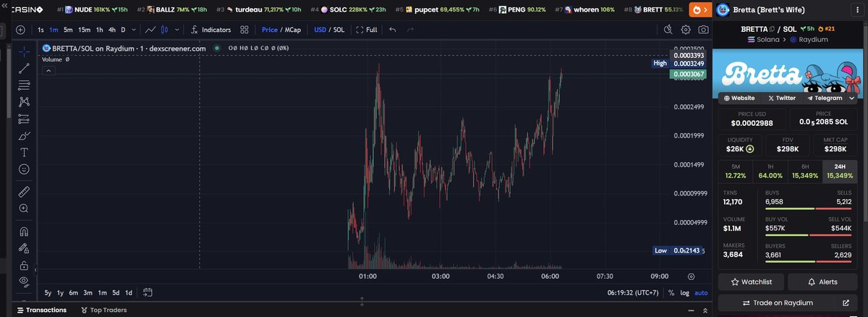Open the go-to-date calendar icon
868x317 pixels.
148,292
